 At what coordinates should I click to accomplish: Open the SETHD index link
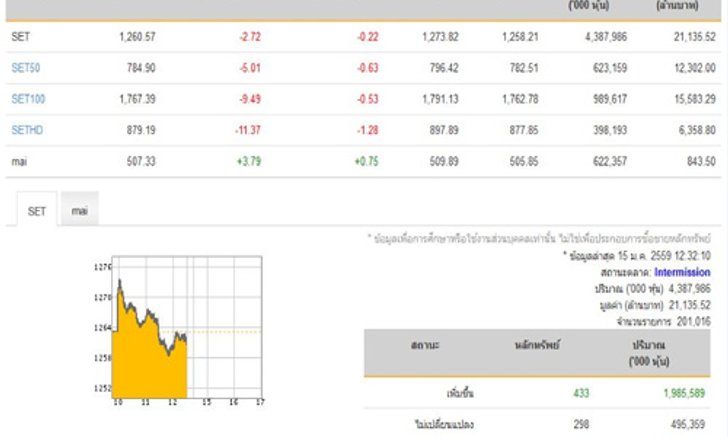pyautogui.click(x=27, y=130)
